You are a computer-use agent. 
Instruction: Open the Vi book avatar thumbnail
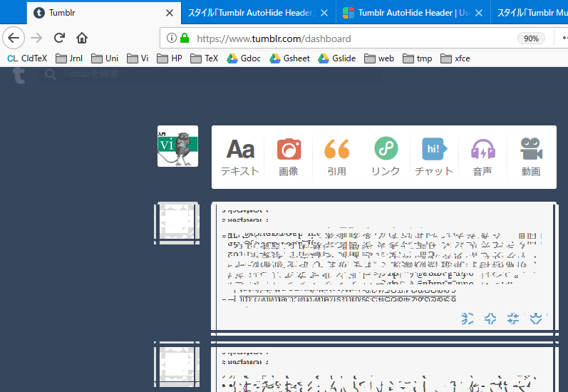click(x=177, y=146)
